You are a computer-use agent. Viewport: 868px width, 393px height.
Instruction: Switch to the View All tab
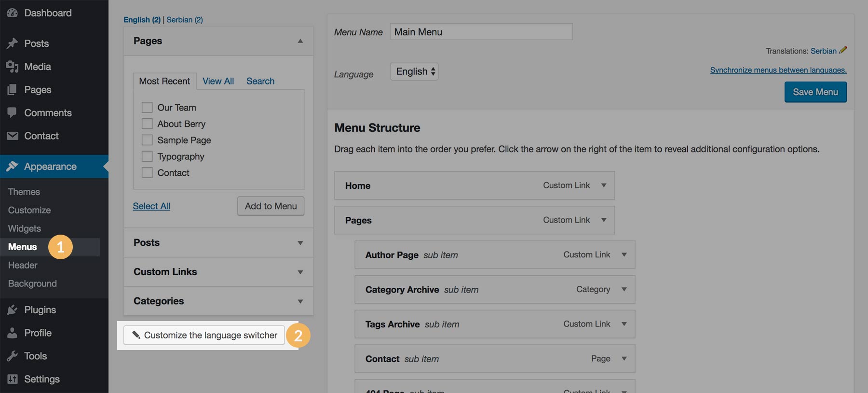tap(218, 81)
